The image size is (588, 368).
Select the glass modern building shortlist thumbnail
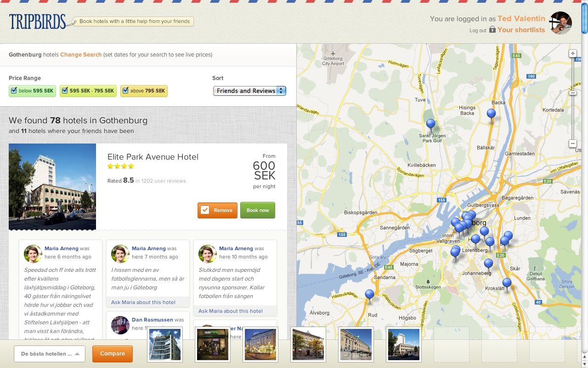click(165, 345)
